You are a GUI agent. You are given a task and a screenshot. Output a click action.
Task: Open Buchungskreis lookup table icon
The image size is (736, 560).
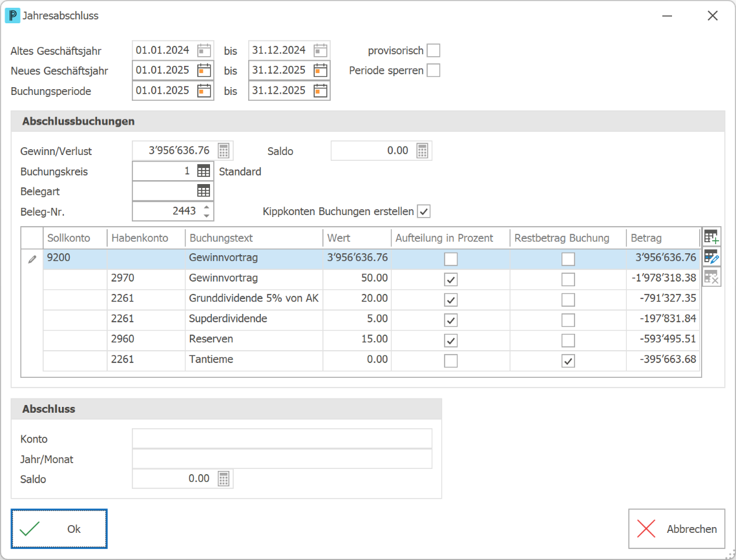(204, 171)
